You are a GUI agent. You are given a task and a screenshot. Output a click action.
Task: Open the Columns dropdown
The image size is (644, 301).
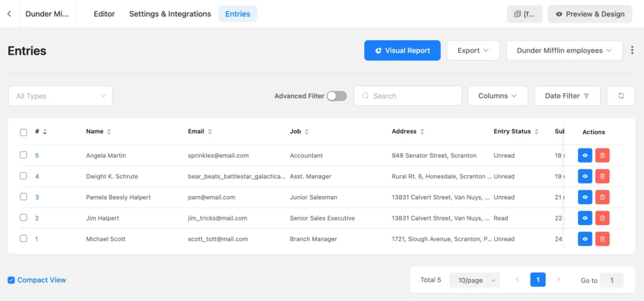click(x=498, y=96)
